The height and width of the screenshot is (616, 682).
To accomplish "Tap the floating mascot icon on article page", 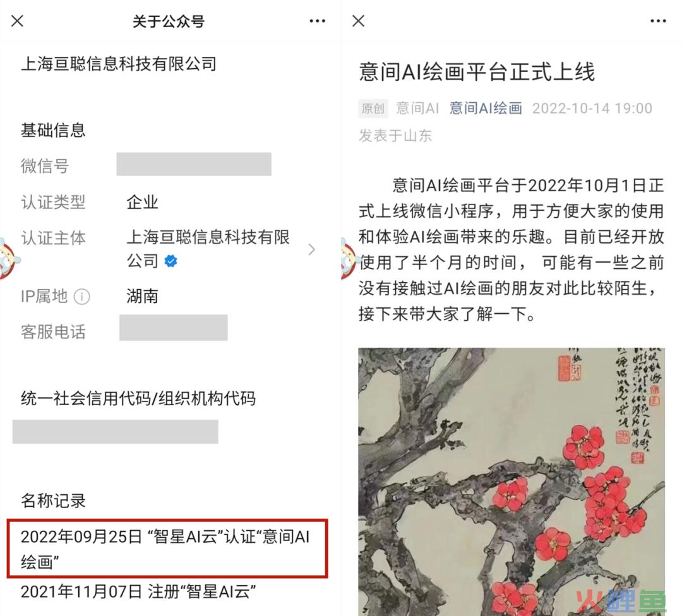I will [x=348, y=259].
